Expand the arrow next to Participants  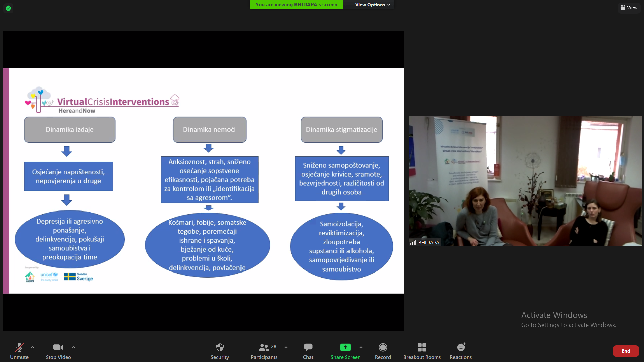click(286, 347)
